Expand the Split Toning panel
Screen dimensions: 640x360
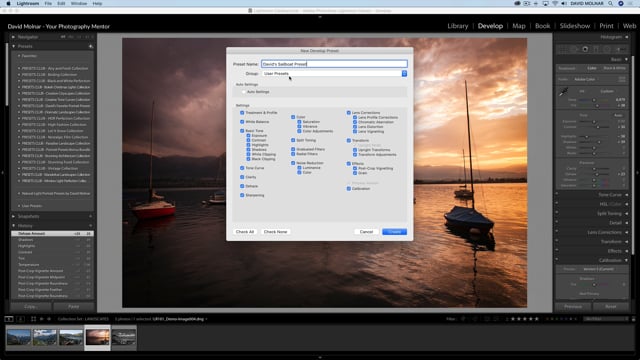(x=627, y=213)
